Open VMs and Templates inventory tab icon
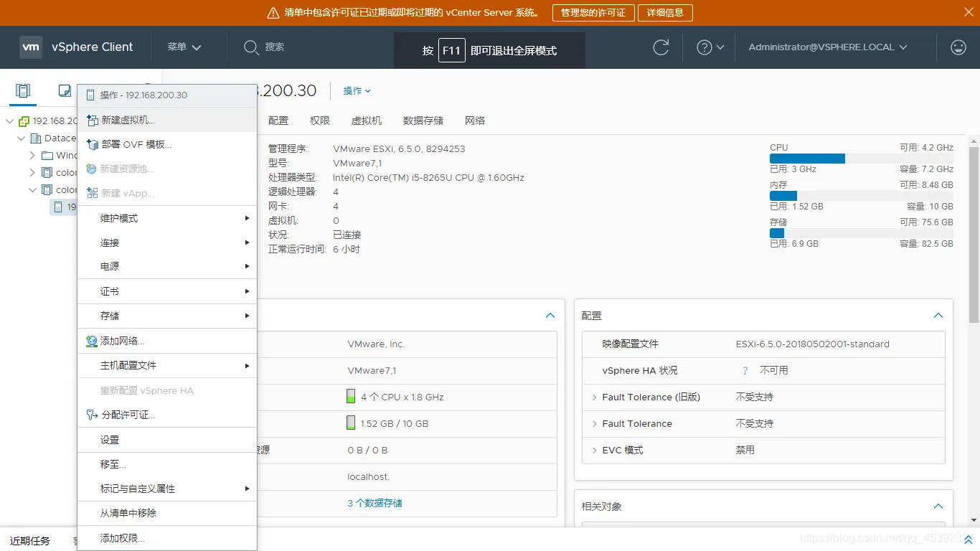 [x=65, y=90]
